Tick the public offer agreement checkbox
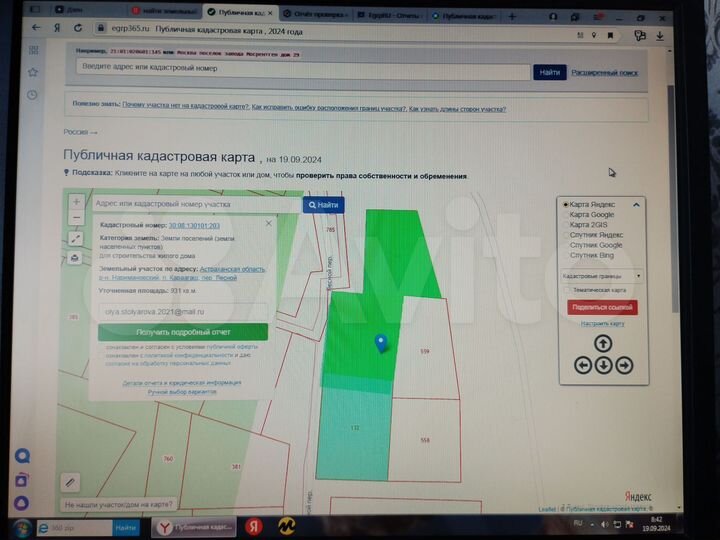This screenshot has height=540, width=720. click(x=101, y=347)
